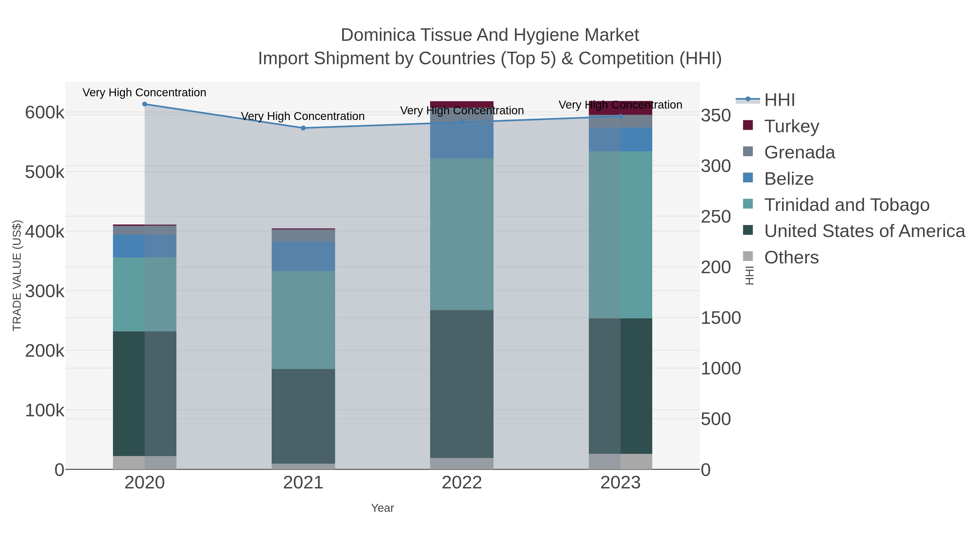Click the 2020 Trinidad and Tobago bar segment
Image resolution: width=980 pixels, height=551 pixels.
(x=145, y=294)
